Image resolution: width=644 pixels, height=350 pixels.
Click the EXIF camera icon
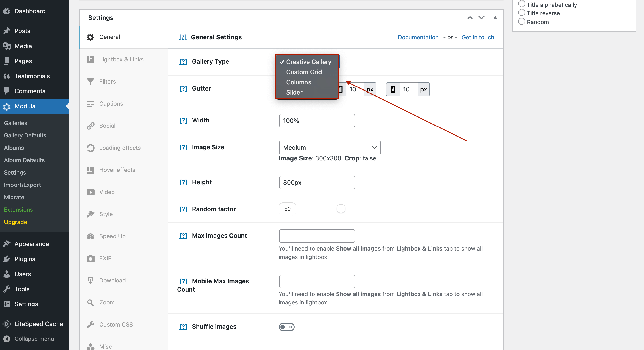90,259
